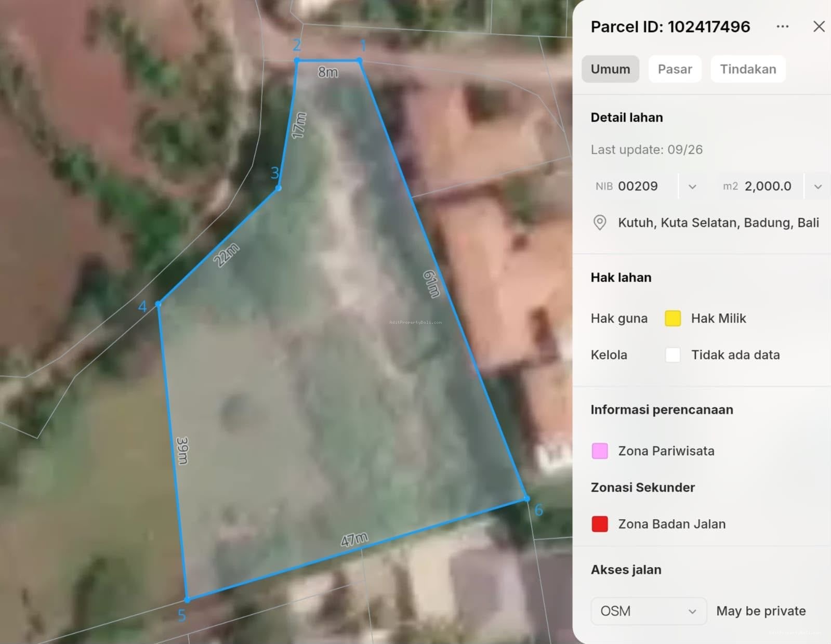Click the Zona Pariwisata label

point(666,451)
